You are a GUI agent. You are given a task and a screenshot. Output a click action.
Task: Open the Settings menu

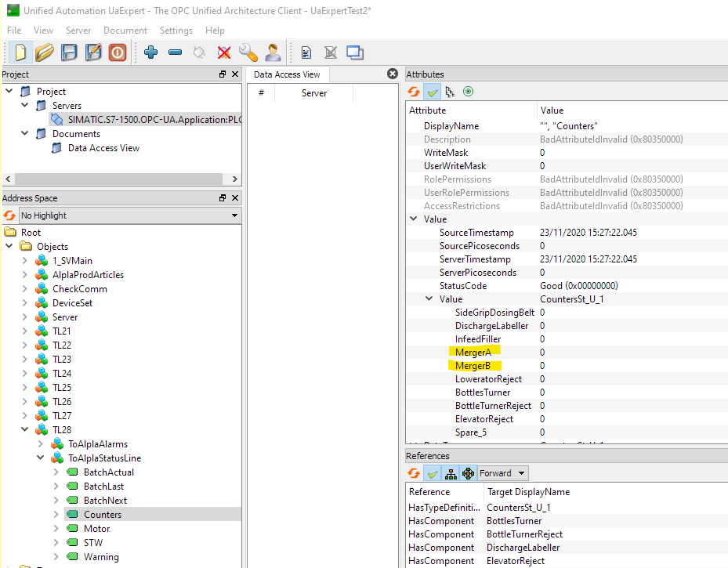(176, 31)
